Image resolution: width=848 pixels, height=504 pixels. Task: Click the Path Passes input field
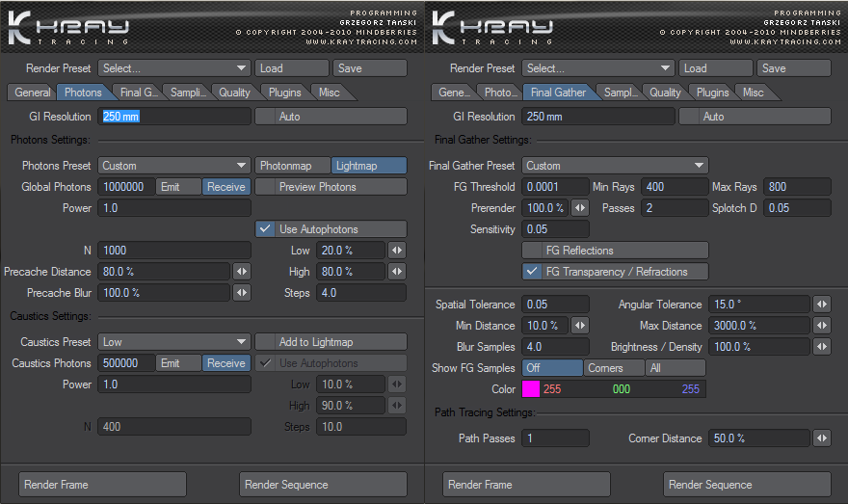[555, 438]
